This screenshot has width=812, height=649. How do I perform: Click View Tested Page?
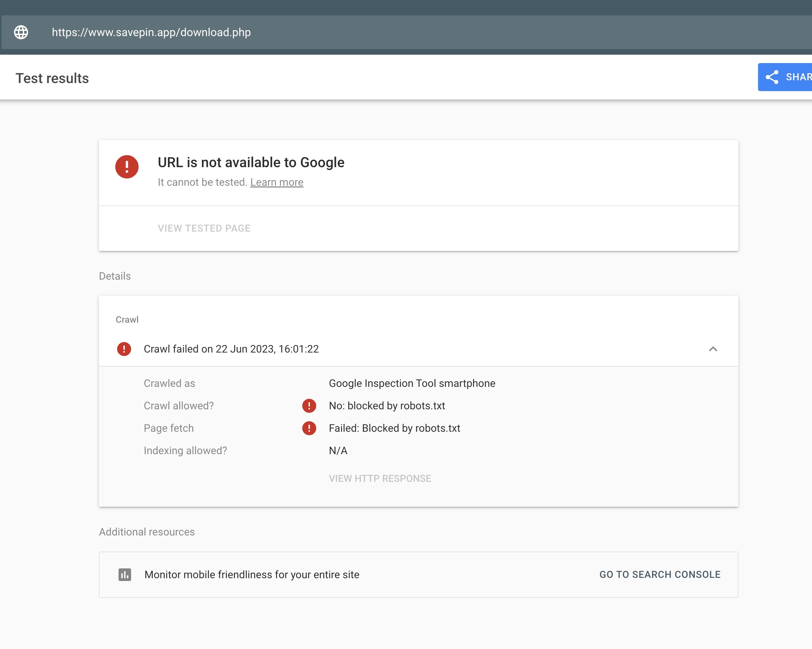[x=204, y=228]
